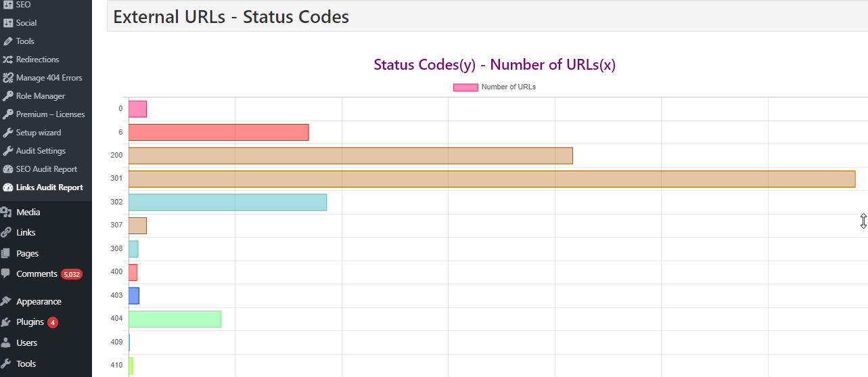Click the chain icon beside Links
Image resolution: width=868 pixels, height=377 pixels.
coord(6,232)
